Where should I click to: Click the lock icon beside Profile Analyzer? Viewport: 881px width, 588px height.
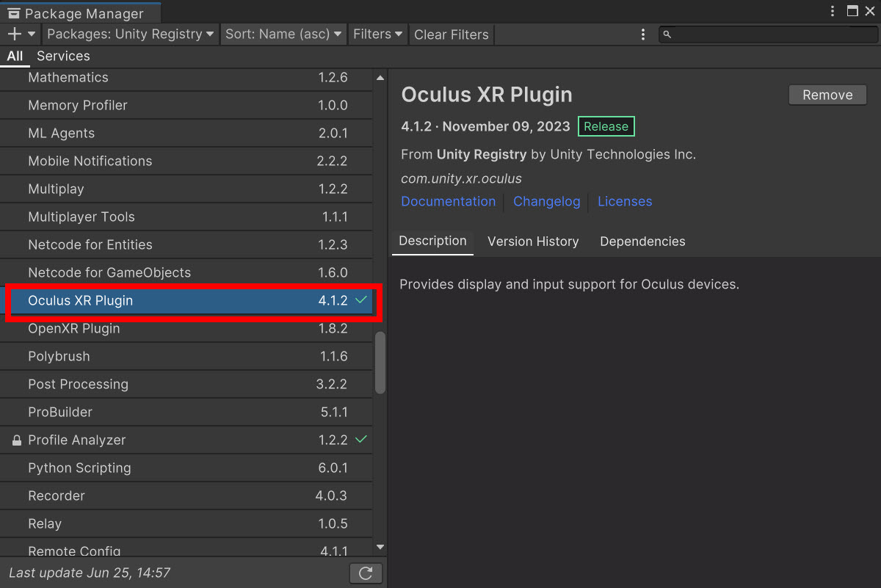coord(17,440)
